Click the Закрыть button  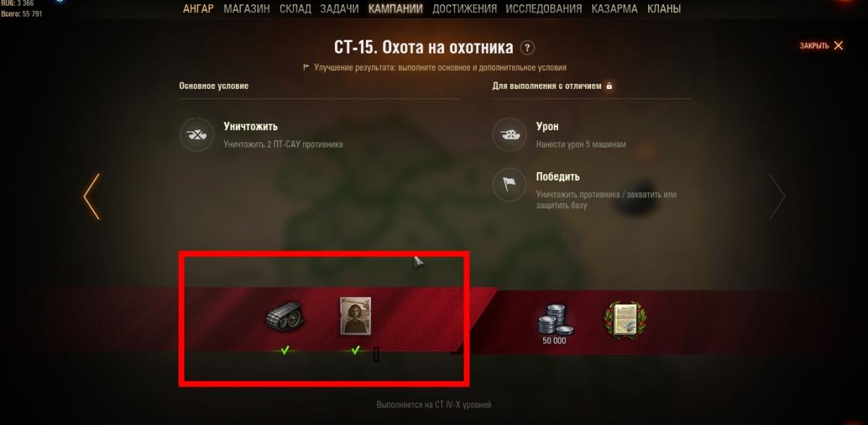[821, 46]
